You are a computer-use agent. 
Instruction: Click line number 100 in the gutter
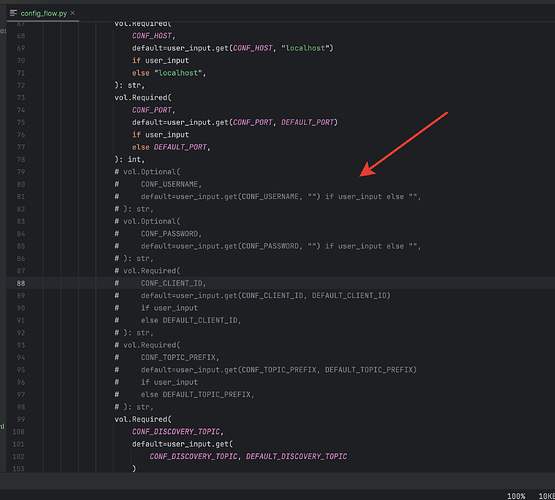[x=18, y=432]
